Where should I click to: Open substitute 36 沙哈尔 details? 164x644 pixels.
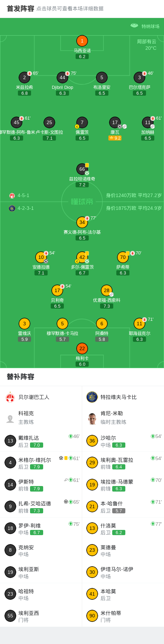point(123,441)
